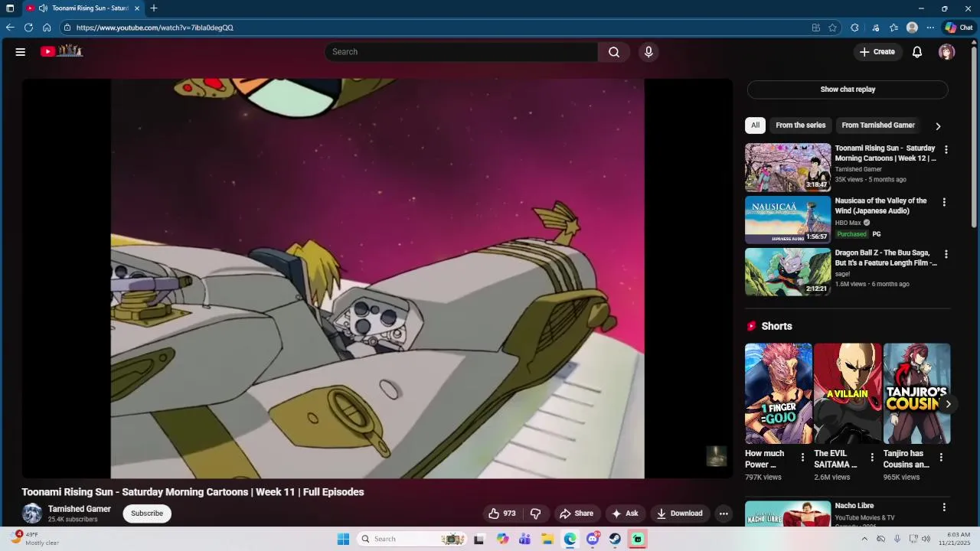Image resolution: width=980 pixels, height=551 pixels.
Task: Open the Tamished Gamer channel name link
Action: pos(80,509)
